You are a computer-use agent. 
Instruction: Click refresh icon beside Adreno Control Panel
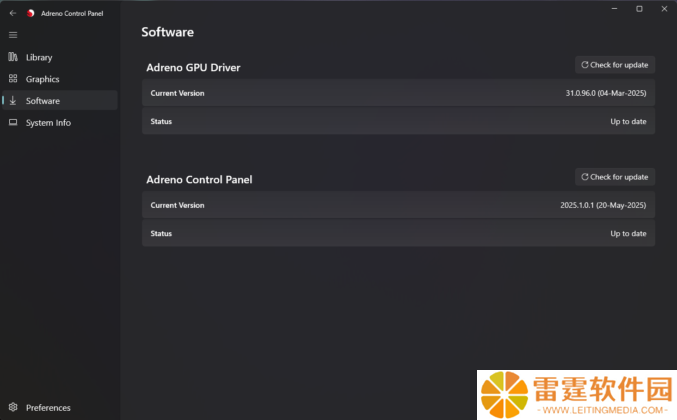click(585, 177)
